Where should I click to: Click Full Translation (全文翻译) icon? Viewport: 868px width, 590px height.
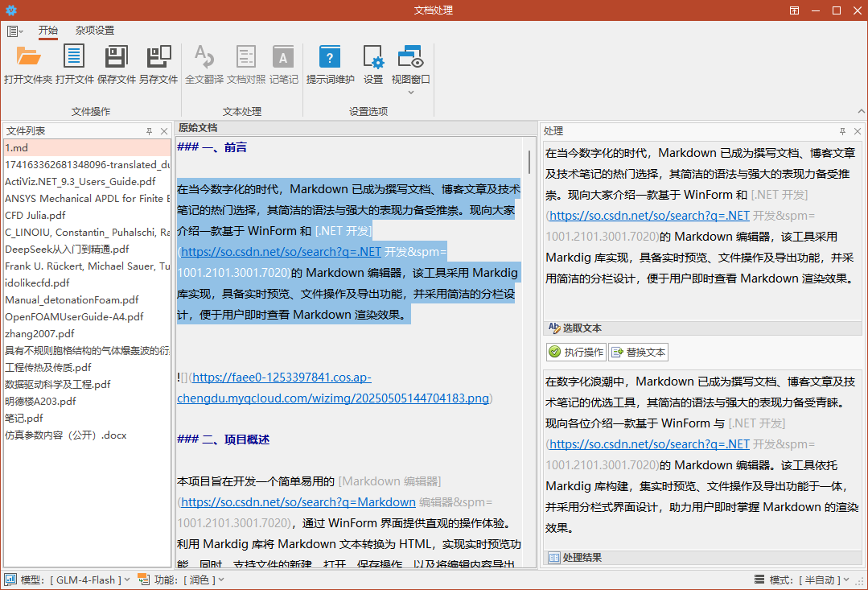(x=204, y=58)
